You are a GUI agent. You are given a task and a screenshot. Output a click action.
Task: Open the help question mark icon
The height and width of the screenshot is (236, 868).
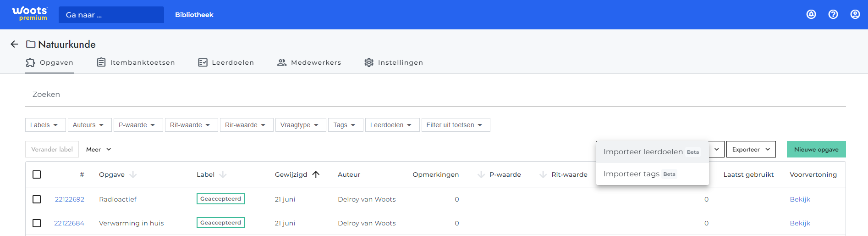click(833, 14)
